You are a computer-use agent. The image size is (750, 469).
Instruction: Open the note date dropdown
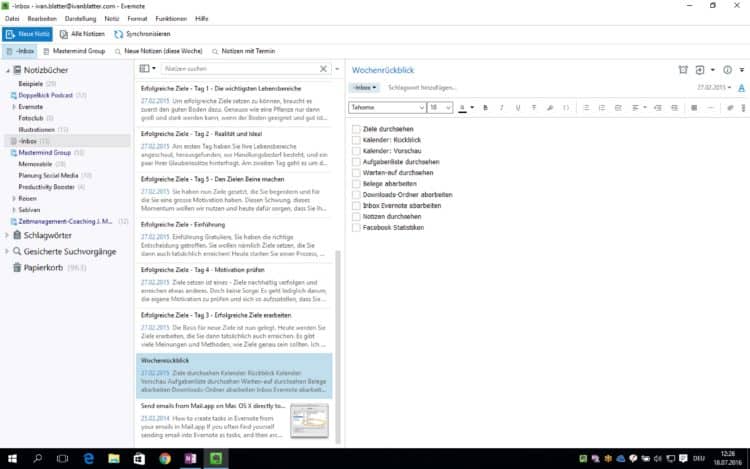click(x=714, y=87)
